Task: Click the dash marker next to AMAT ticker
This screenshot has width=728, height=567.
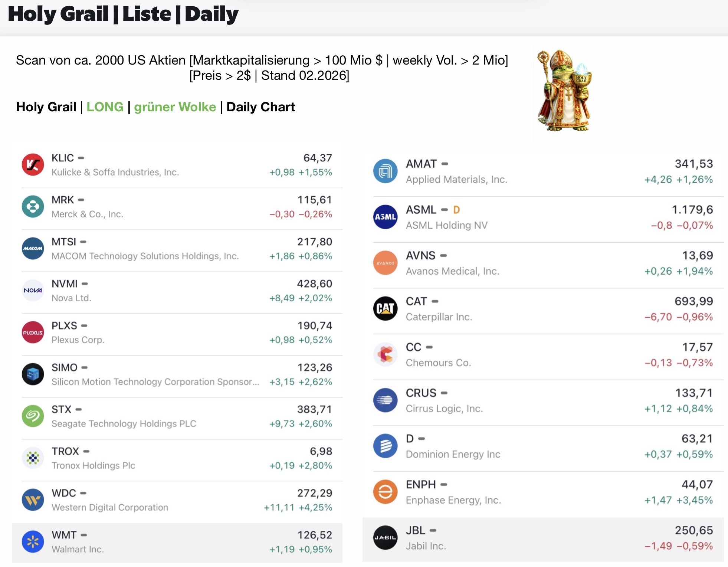Action: click(x=445, y=164)
